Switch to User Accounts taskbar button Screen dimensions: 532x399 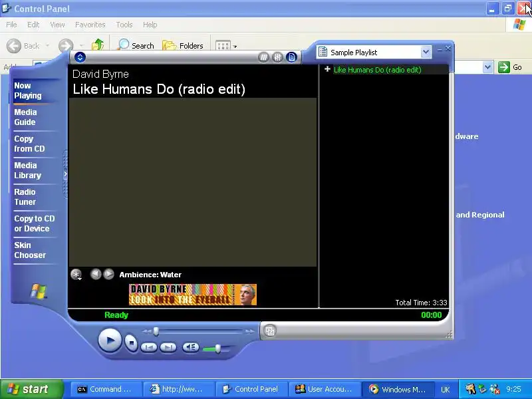324,389
